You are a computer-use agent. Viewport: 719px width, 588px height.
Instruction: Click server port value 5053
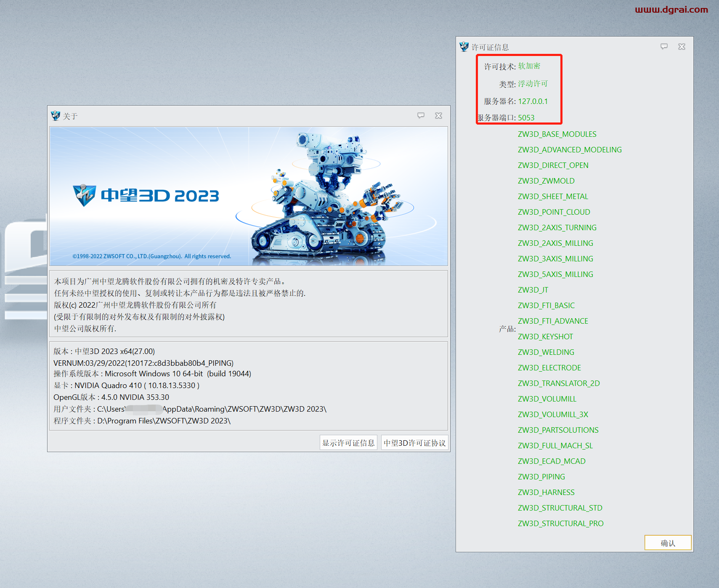tap(526, 118)
